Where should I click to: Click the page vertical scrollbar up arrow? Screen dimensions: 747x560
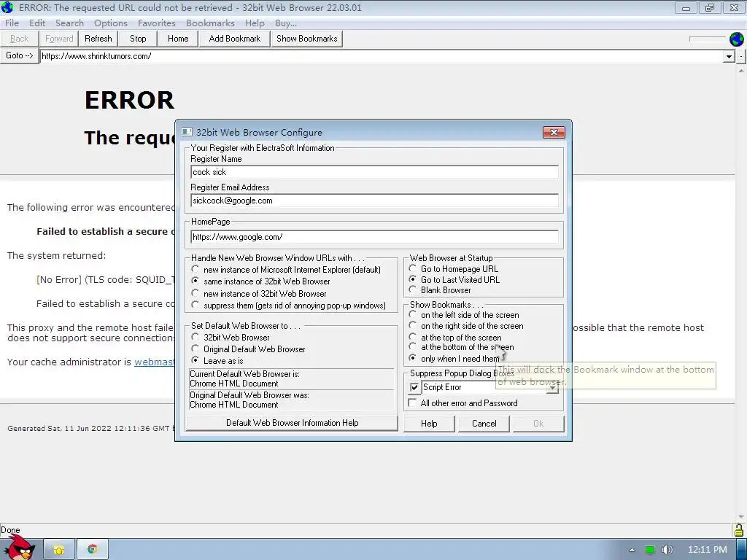click(741, 71)
